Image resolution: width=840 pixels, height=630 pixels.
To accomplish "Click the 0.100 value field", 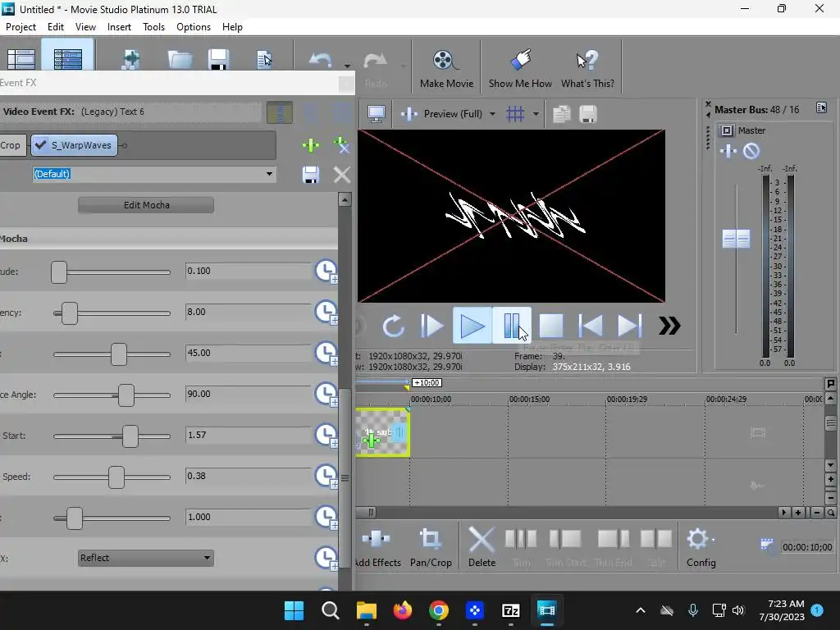I will click(x=248, y=271).
